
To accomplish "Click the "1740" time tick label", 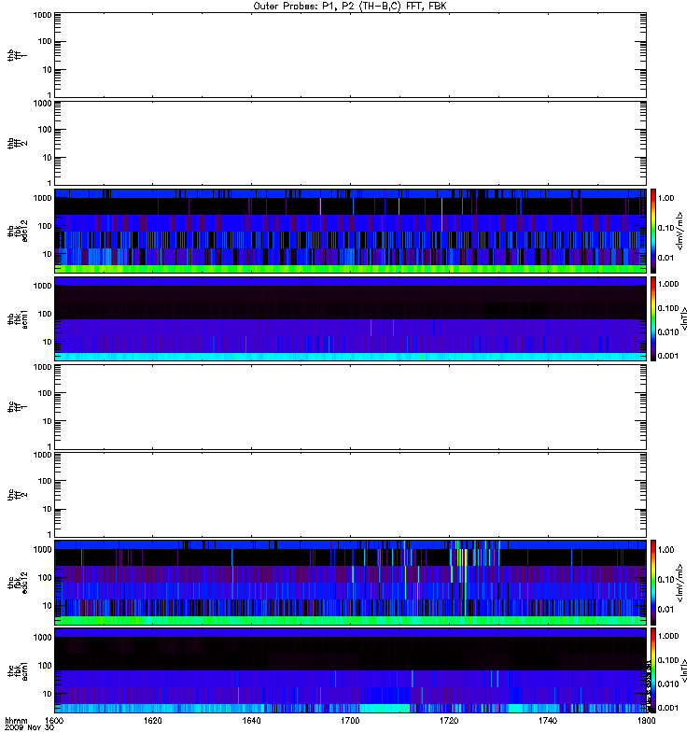I will click(548, 720).
